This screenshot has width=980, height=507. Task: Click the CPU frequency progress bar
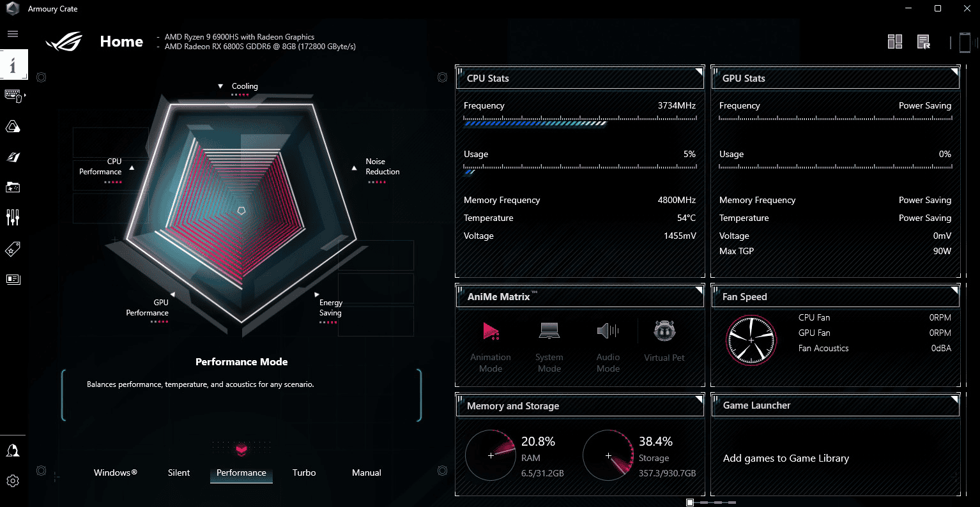580,121
